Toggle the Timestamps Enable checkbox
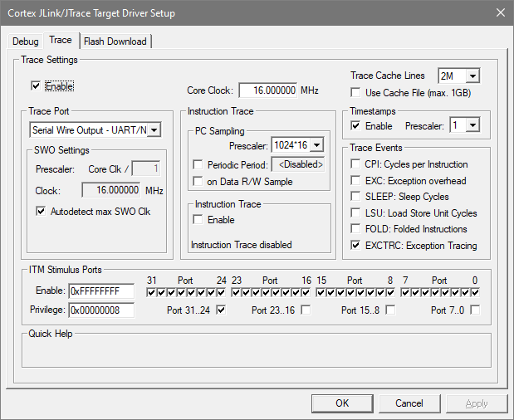This screenshot has width=514, height=420. tap(355, 126)
